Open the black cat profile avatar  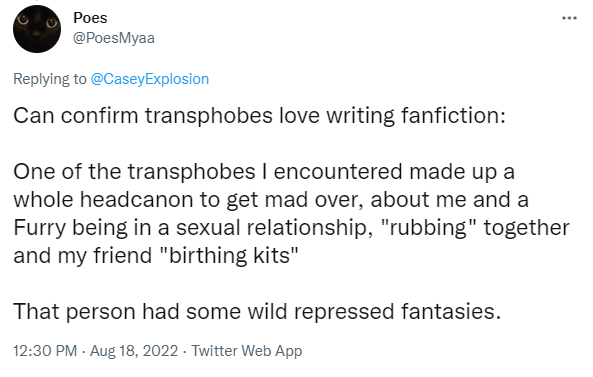click(x=37, y=29)
